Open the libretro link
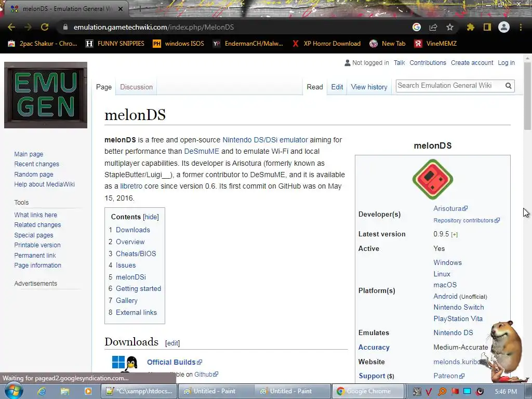532x399 pixels. pyautogui.click(x=131, y=187)
